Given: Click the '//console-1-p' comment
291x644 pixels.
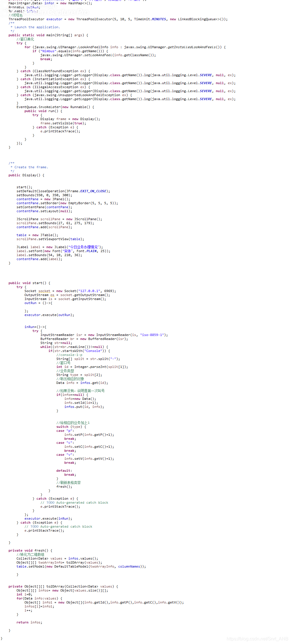Looking at the screenshot, I should point(69,355).
